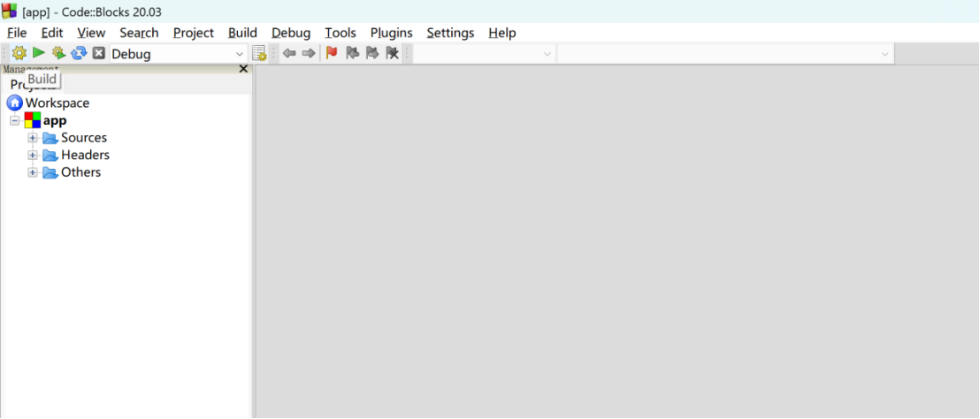The width and height of the screenshot is (980, 419).
Task: Click Build and run icon
Action: point(58,53)
